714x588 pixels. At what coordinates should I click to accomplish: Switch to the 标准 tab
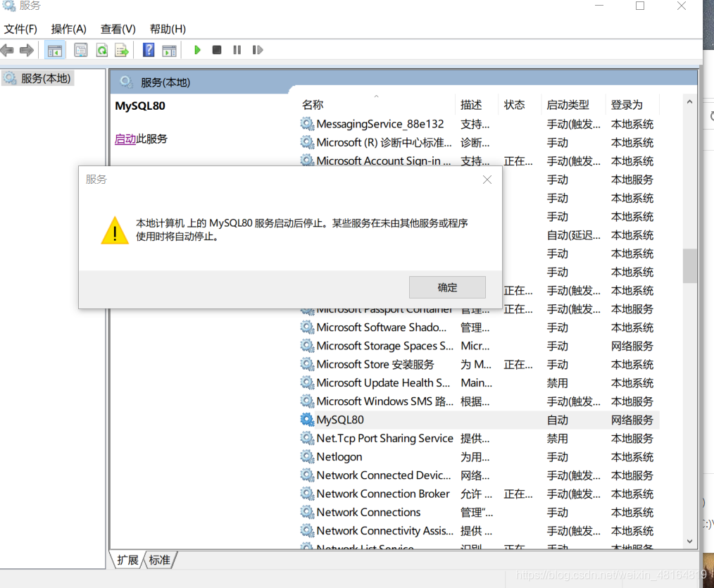(x=159, y=560)
